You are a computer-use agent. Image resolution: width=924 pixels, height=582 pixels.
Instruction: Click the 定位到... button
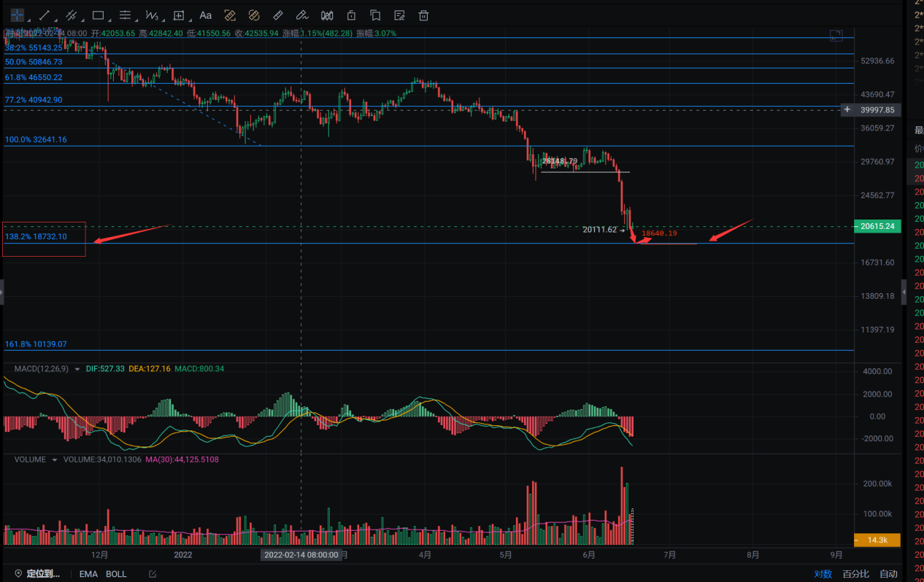(x=42, y=574)
